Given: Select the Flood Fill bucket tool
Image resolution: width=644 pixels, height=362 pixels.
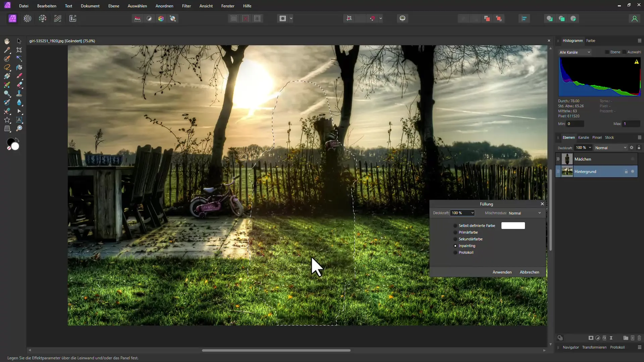Looking at the screenshot, I should (19, 67).
